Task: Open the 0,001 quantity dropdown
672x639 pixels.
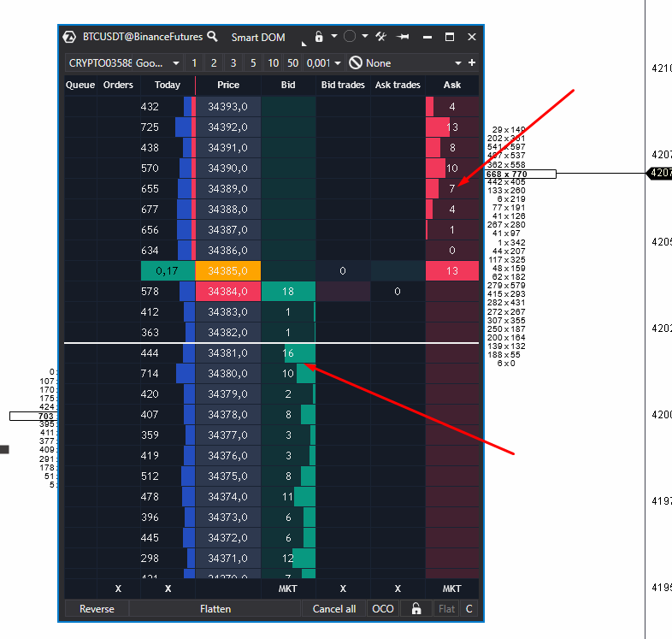Action: pos(338,63)
